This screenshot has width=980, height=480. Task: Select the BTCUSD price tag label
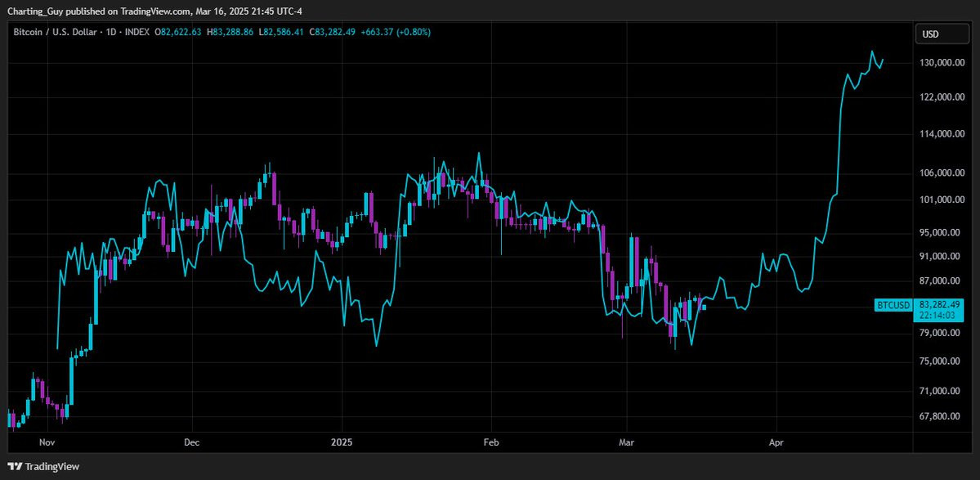pyautogui.click(x=893, y=305)
